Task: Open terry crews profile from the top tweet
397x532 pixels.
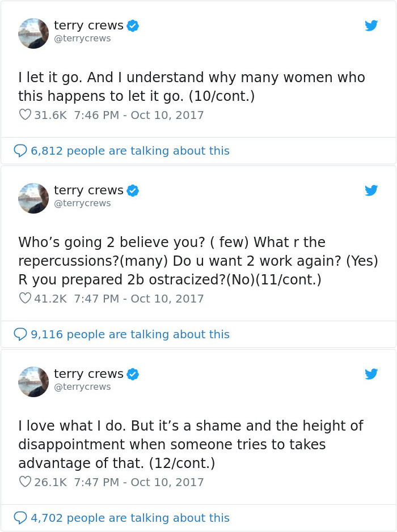Action: [89, 25]
